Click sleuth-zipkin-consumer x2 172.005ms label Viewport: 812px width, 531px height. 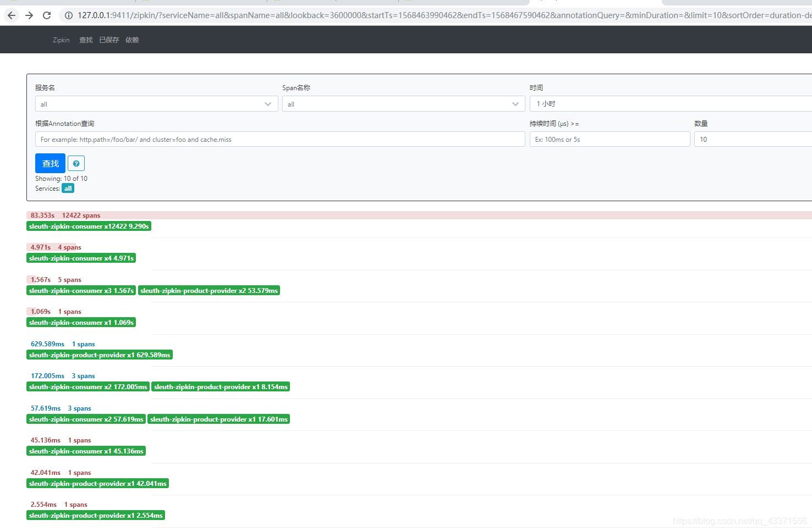click(88, 387)
